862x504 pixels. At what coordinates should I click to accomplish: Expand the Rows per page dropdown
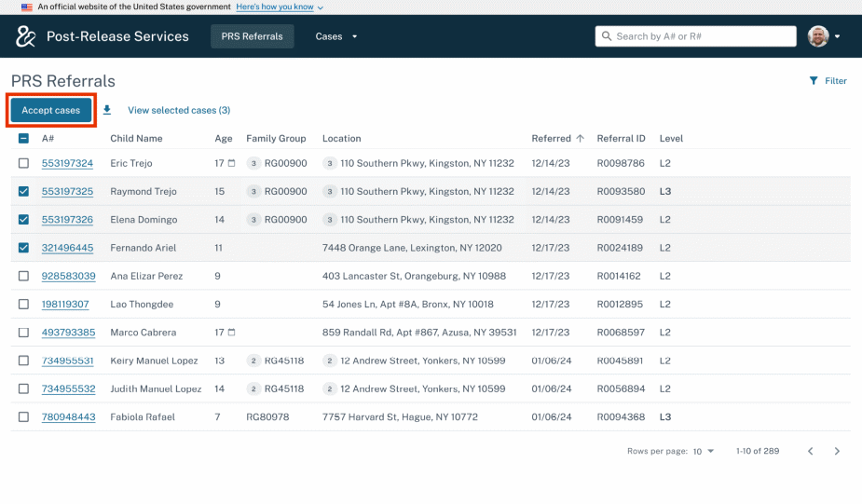704,451
